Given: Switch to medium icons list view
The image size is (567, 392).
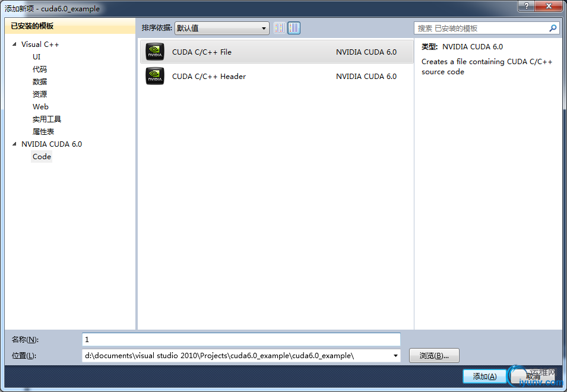Looking at the screenshot, I should click(x=294, y=28).
